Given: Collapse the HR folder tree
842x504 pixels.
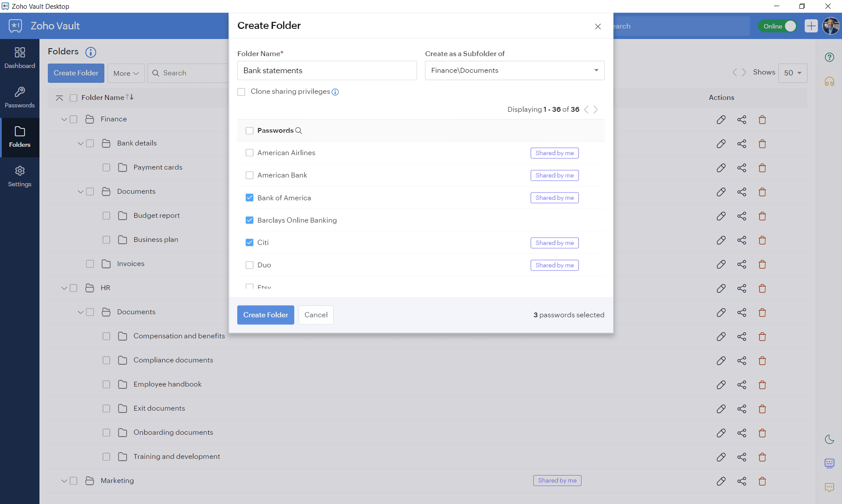Looking at the screenshot, I should tap(64, 288).
